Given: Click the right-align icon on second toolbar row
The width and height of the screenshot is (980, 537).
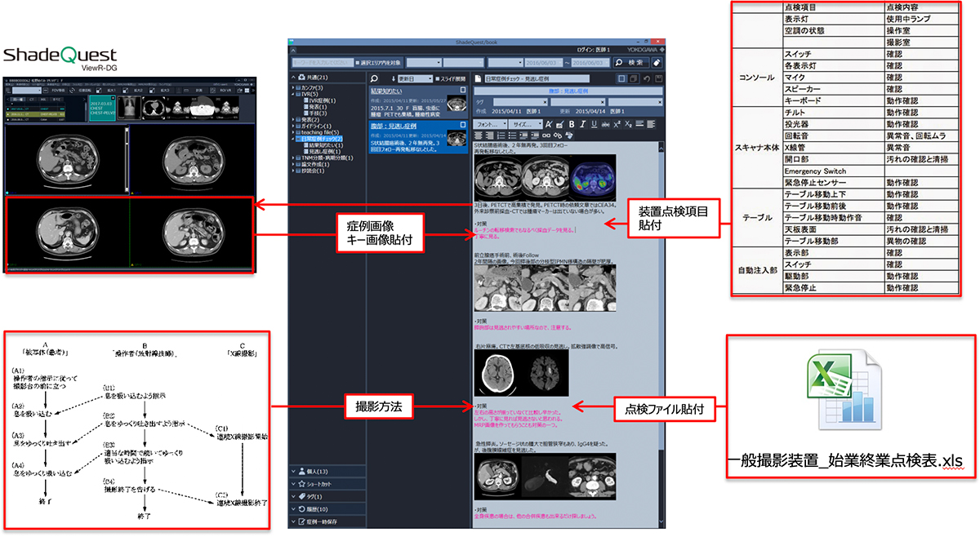Looking at the screenshot, I should pos(489,135).
